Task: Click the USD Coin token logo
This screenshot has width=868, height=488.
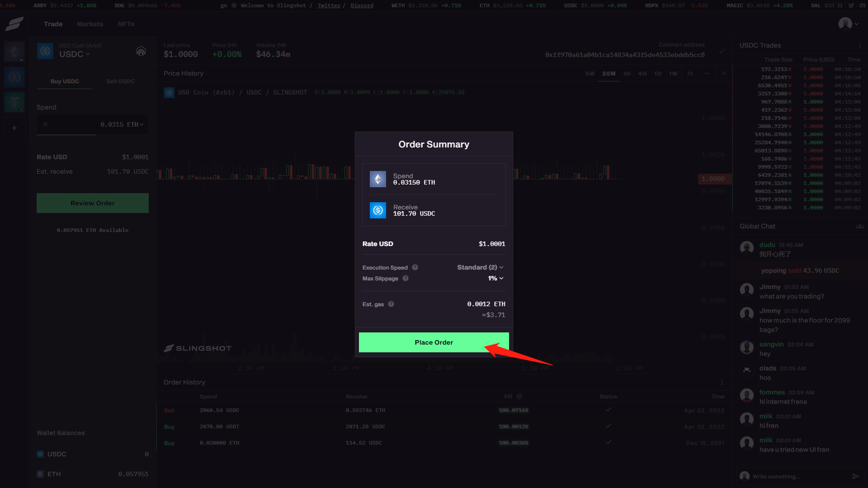Action: click(45, 51)
